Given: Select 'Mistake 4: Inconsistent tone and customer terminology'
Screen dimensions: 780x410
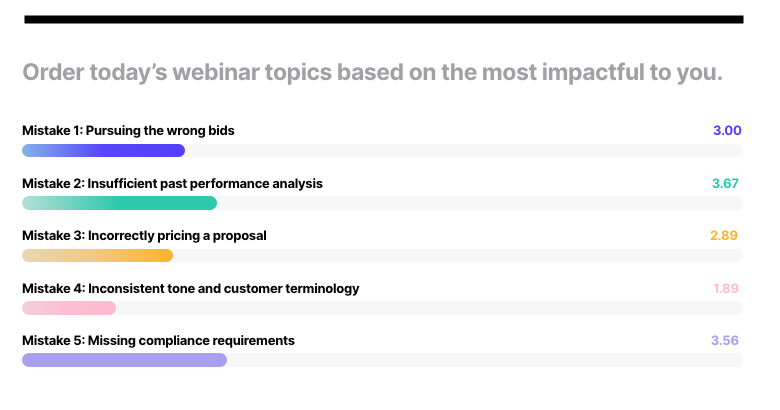Looking at the screenshot, I should (x=190, y=288).
